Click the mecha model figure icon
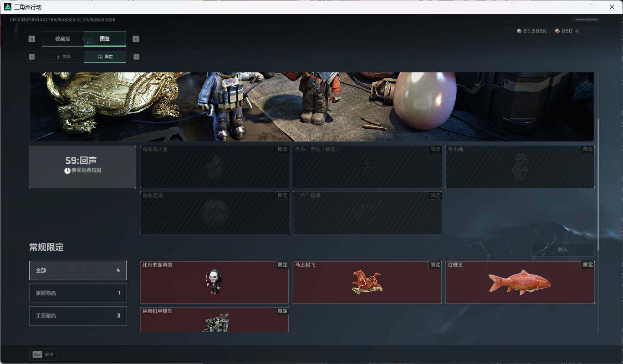623x364 pixels. coord(214,323)
